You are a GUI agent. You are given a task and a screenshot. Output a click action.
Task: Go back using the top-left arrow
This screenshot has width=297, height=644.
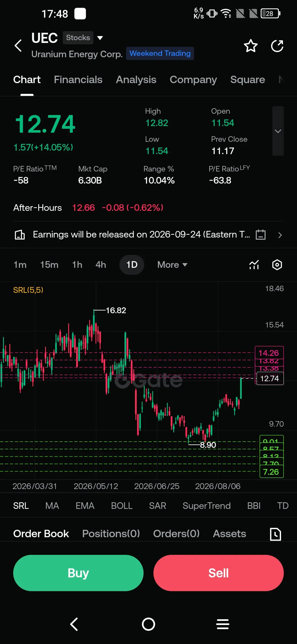[x=18, y=46]
